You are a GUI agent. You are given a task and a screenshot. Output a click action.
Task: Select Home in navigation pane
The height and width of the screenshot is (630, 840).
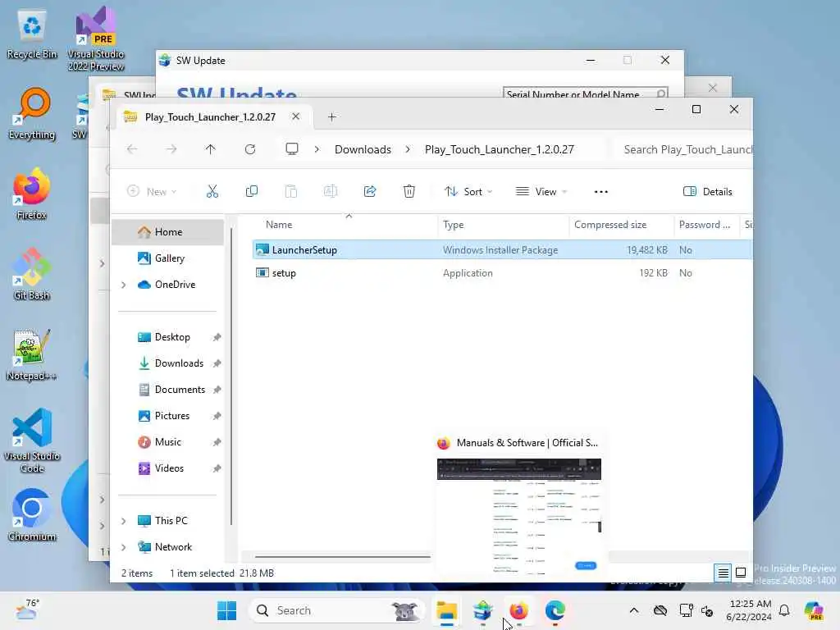[x=167, y=232]
